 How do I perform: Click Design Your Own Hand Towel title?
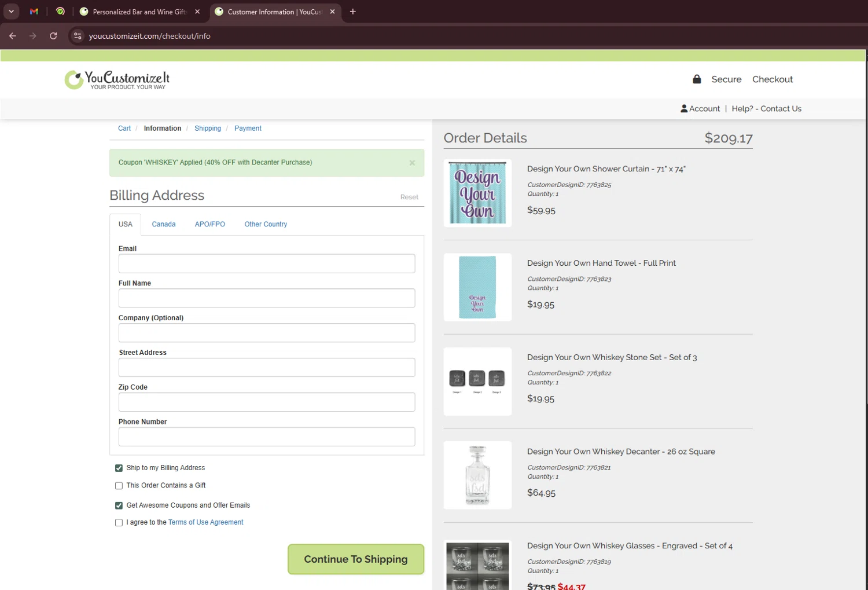[x=601, y=263]
